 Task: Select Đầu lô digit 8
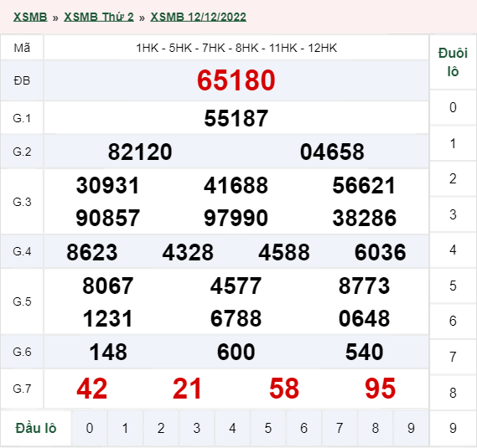click(x=376, y=428)
